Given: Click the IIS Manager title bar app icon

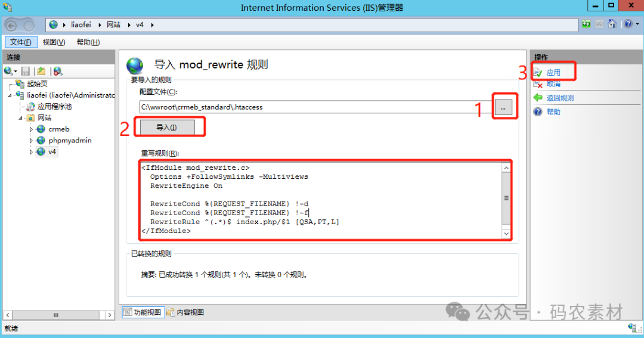Looking at the screenshot, I should 8,7.
